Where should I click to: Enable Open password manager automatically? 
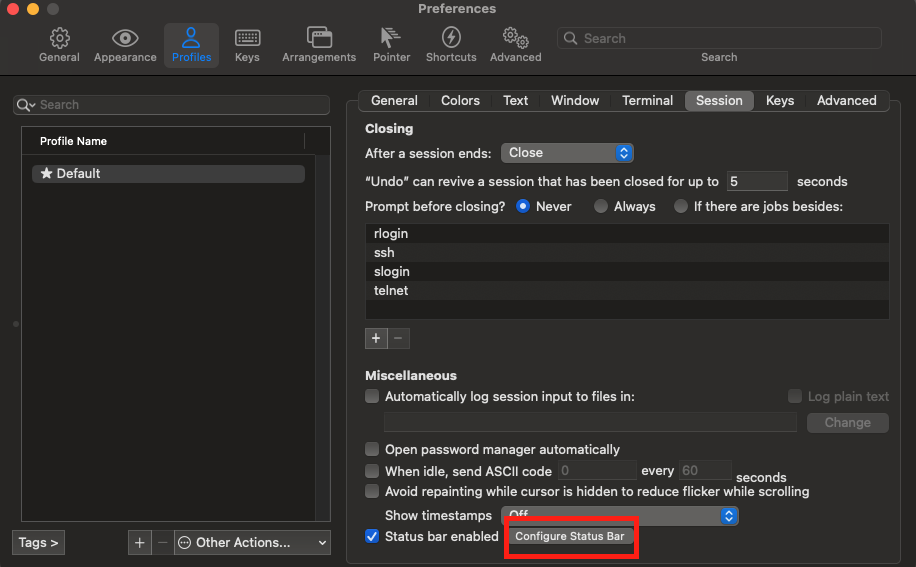coord(372,449)
